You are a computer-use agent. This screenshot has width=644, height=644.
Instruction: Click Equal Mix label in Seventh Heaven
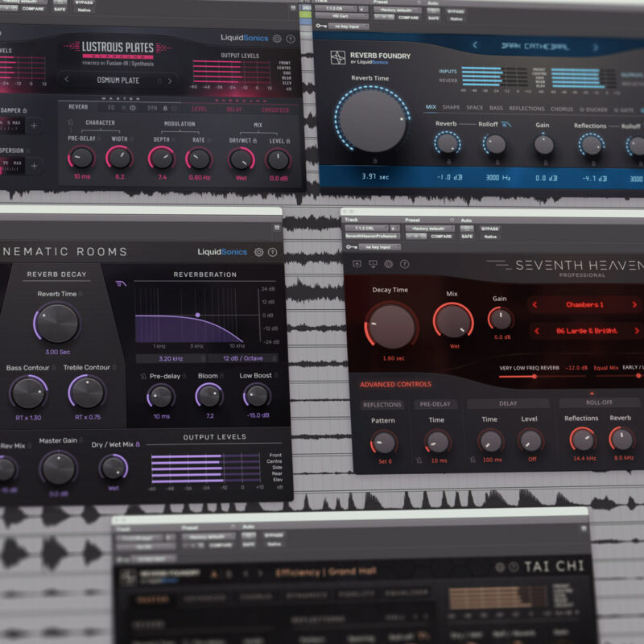tap(606, 368)
